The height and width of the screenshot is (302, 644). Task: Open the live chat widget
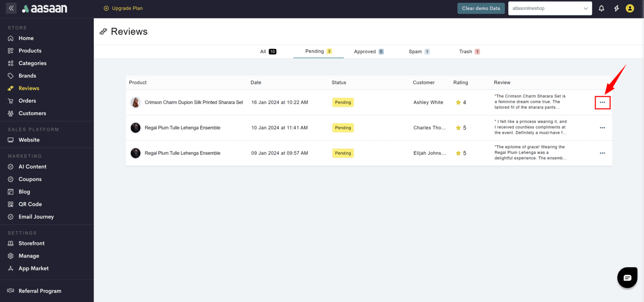[x=627, y=278]
